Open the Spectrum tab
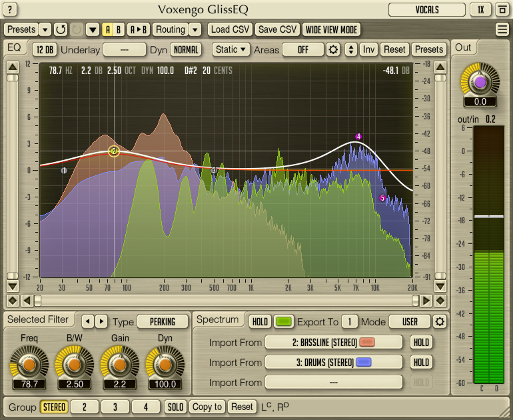513x420 pixels. [218, 319]
